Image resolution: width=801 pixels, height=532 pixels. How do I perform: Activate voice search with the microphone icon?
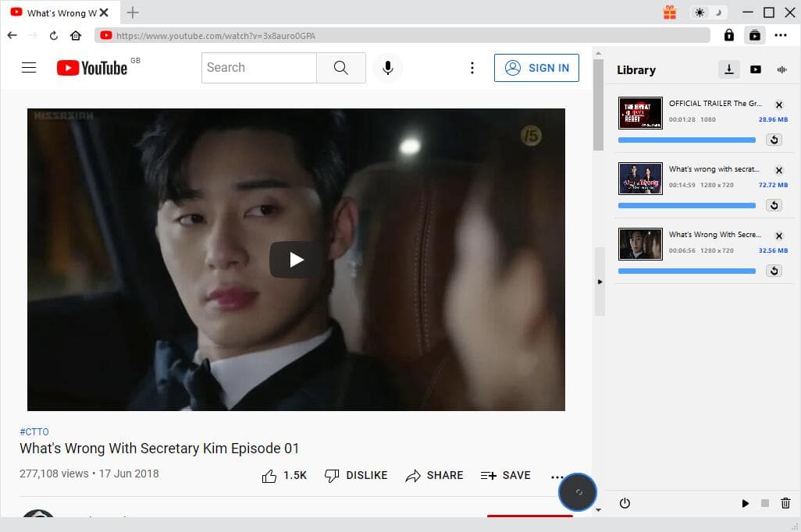click(x=388, y=68)
